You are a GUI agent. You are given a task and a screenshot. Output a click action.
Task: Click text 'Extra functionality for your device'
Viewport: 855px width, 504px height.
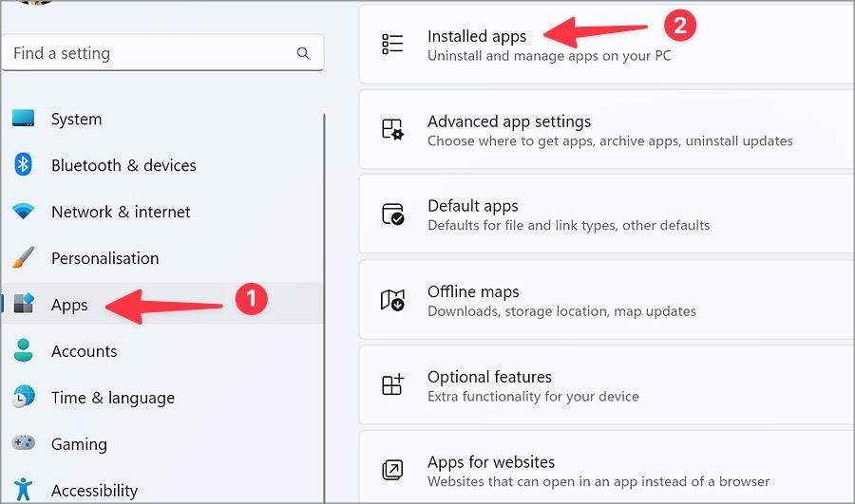point(533,396)
